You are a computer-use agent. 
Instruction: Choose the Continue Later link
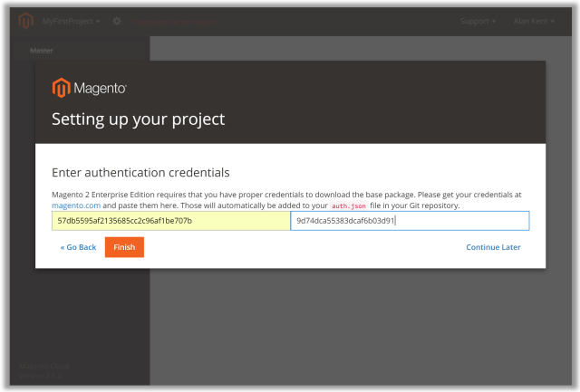(x=493, y=247)
